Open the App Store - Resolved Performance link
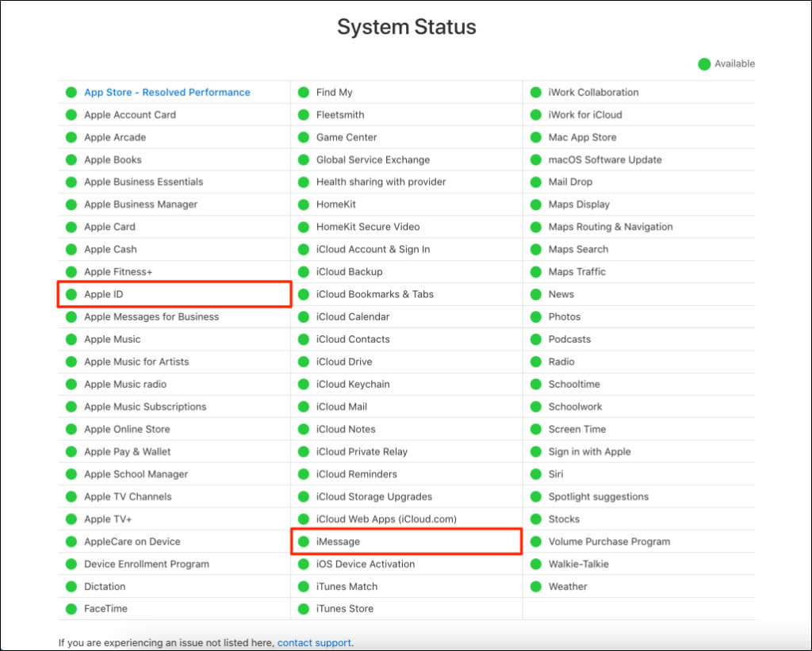 [167, 92]
